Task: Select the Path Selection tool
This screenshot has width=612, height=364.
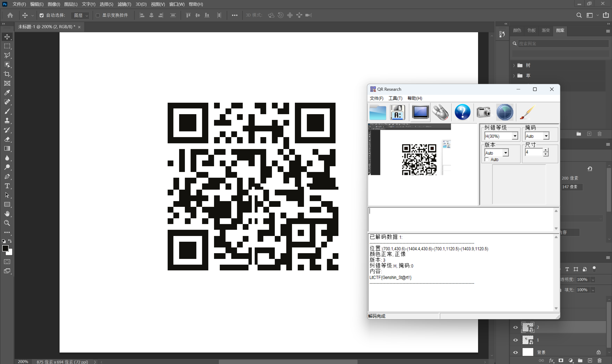Action: 7,195
